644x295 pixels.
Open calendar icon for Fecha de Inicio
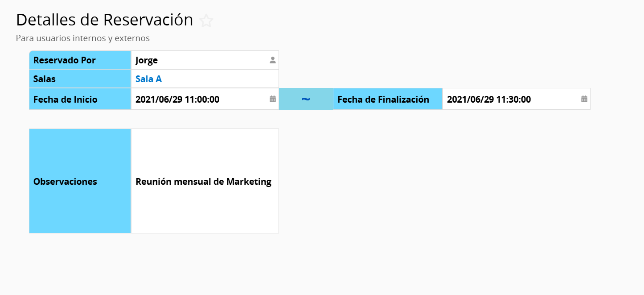(x=273, y=99)
